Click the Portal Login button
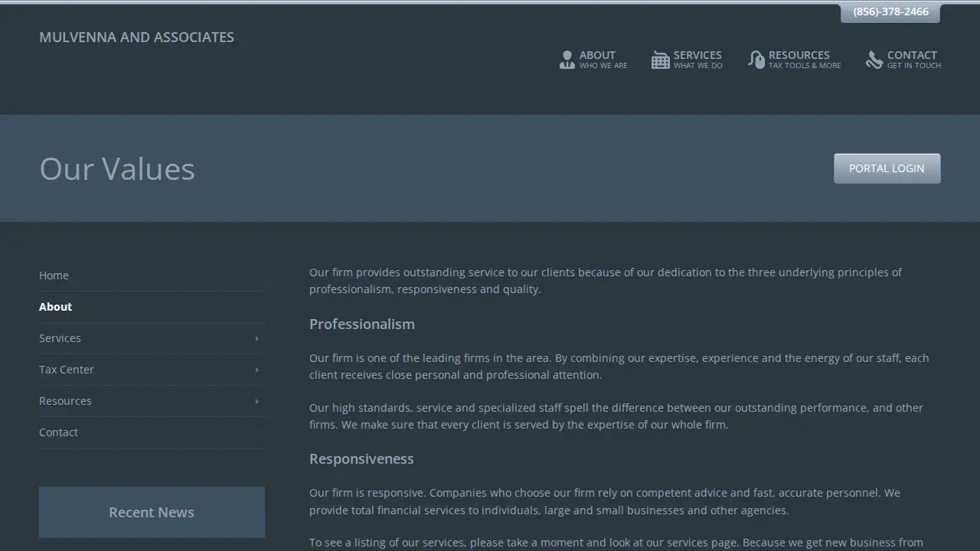Viewport: 980px width, 551px height. (x=887, y=168)
